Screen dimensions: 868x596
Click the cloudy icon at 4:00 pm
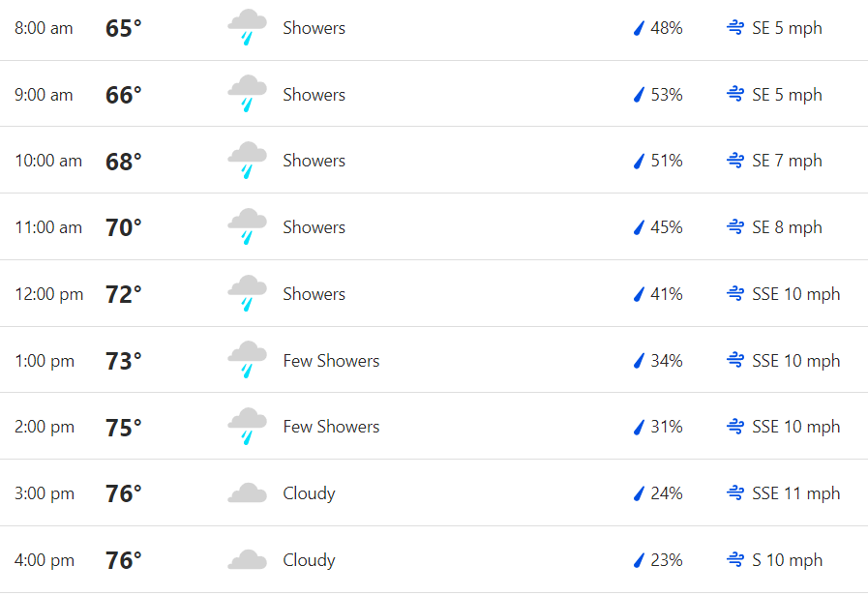(247, 559)
